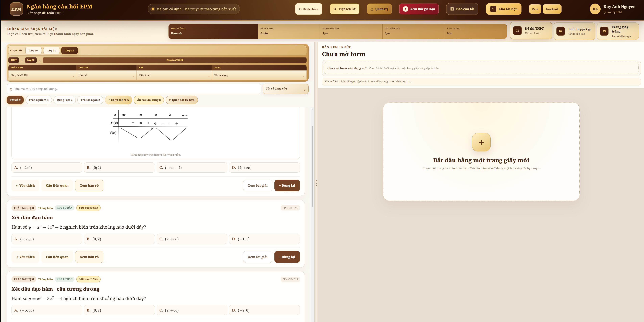Click the Câu hôm nay 6/∞ stat

pos(413,31)
